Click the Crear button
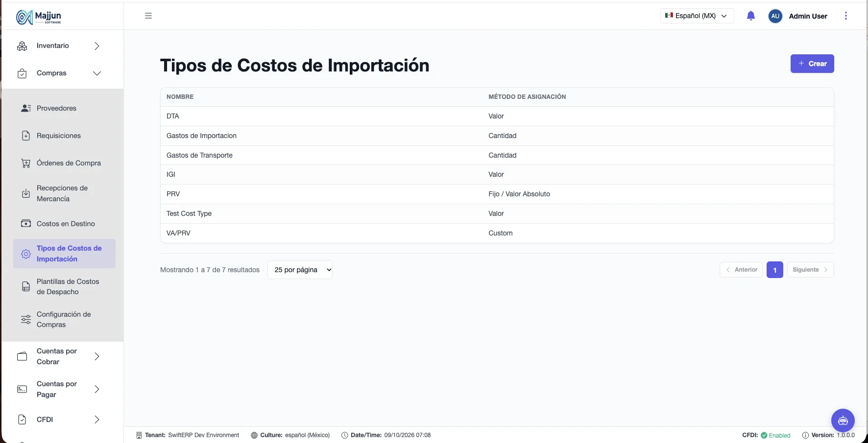This screenshot has height=443, width=868. pyautogui.click(x=812, y=64)
